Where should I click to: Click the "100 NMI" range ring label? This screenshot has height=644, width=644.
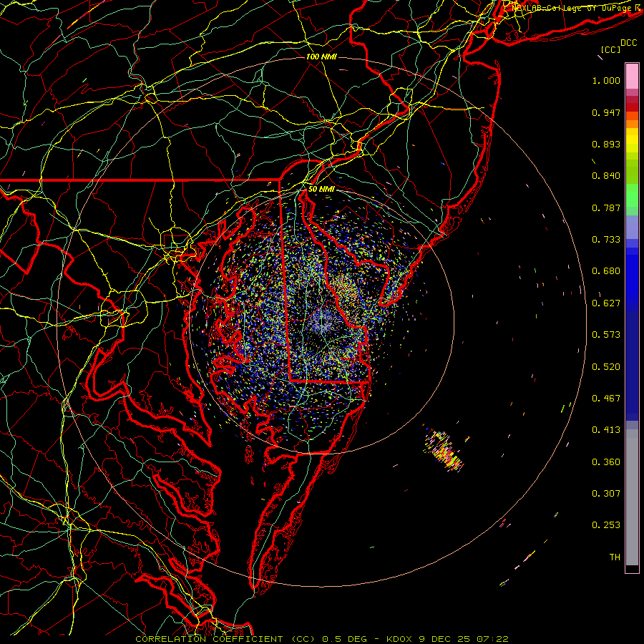321,57
